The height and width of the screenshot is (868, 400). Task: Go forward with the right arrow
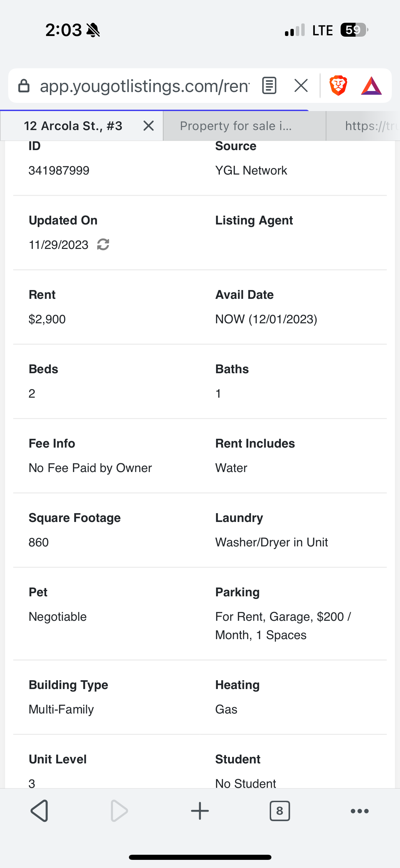click(119, 811)
